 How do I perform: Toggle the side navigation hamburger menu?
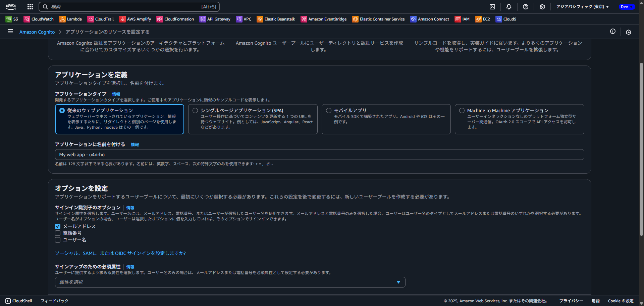click(10, 31)
